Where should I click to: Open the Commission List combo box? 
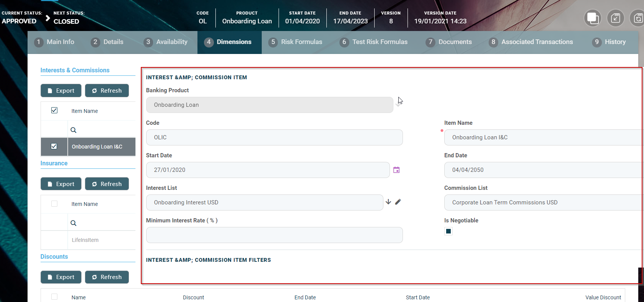pyautogui.click(x=543, y=202)
